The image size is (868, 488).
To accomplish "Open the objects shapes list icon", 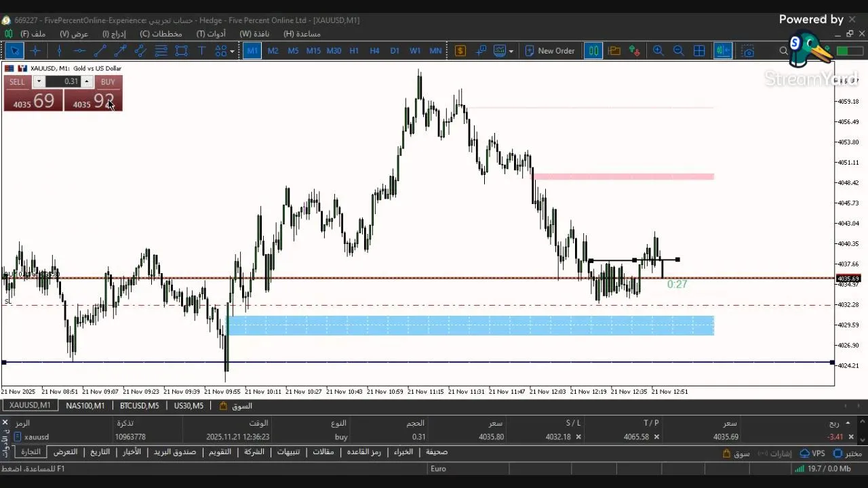I will [x=220, y=51].
